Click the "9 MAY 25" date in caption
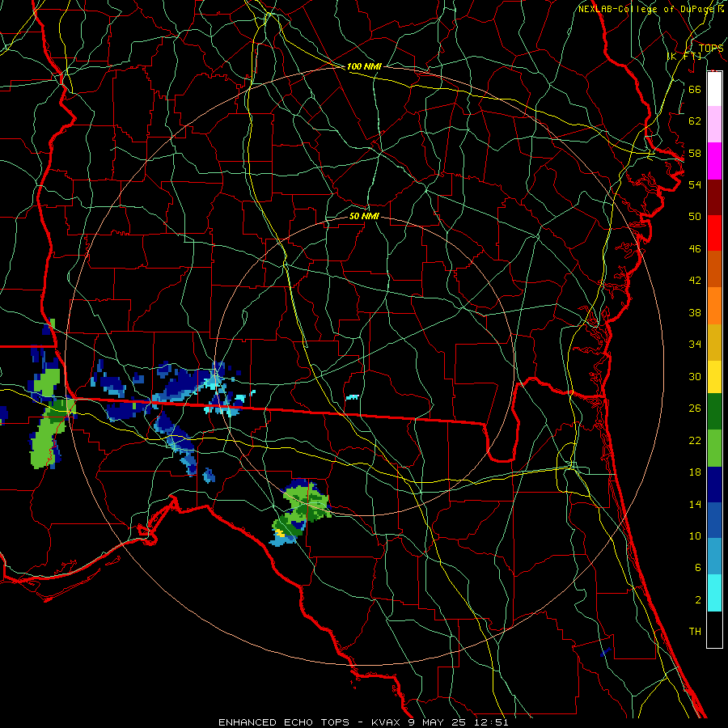This screenshot has width=728, height=728. coord(438,722)
